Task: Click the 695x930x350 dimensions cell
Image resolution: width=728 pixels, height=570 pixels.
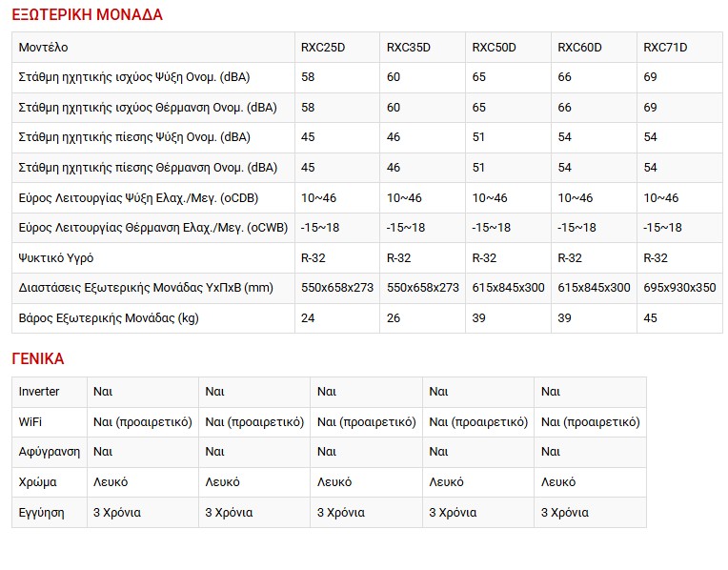Action: pyautogui.click(x=679, y=288)
